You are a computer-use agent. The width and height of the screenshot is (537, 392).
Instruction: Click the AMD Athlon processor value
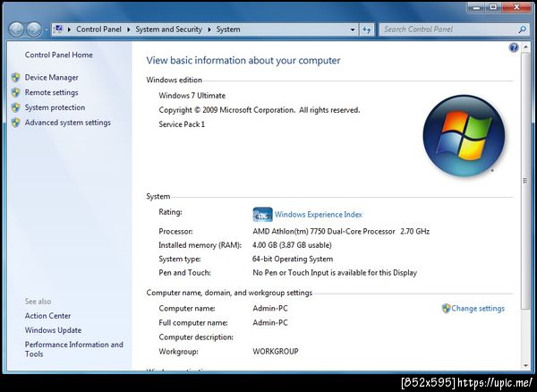tap(341, 232)
